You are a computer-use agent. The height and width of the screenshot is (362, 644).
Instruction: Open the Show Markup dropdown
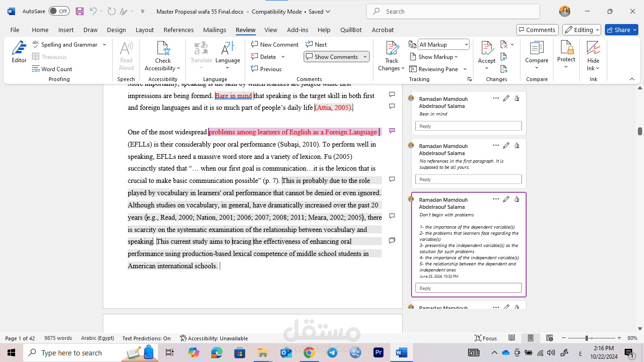point(438,57)
